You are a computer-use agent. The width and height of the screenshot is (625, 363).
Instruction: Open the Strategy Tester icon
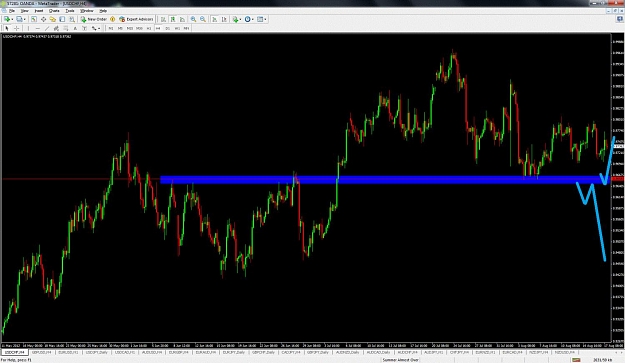coord(72,19)
